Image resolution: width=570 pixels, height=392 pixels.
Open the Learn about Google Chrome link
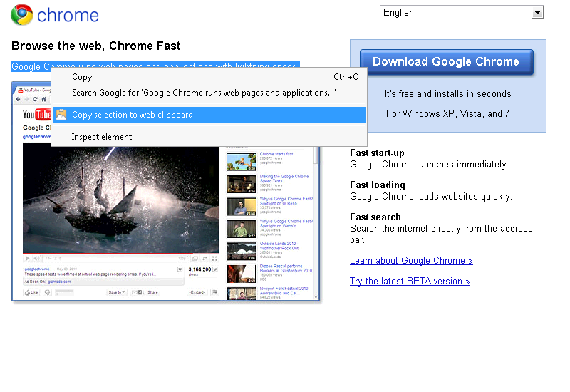(x=411, y=261)
